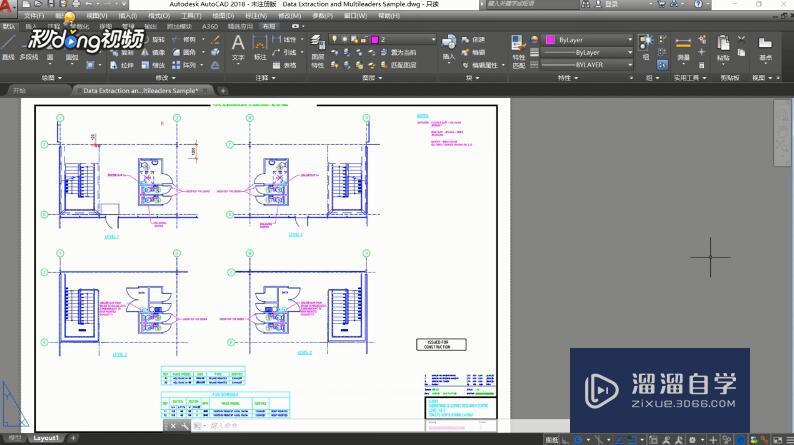
Task: Toggle the paper space (图纸) status button
Action: point(551,440)
